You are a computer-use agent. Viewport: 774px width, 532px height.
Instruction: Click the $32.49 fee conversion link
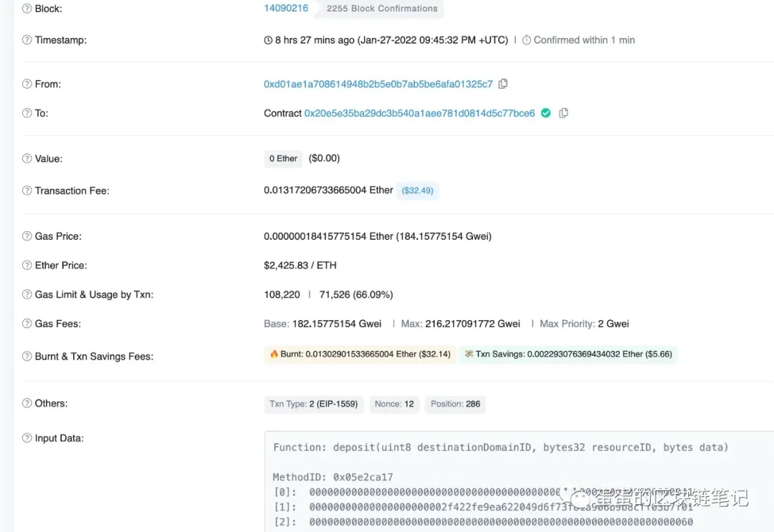click(417, 190)
